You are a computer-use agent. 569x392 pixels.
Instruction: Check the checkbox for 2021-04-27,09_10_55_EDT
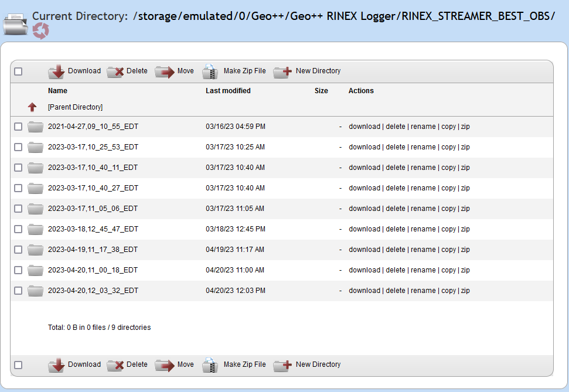pos(18,127)
